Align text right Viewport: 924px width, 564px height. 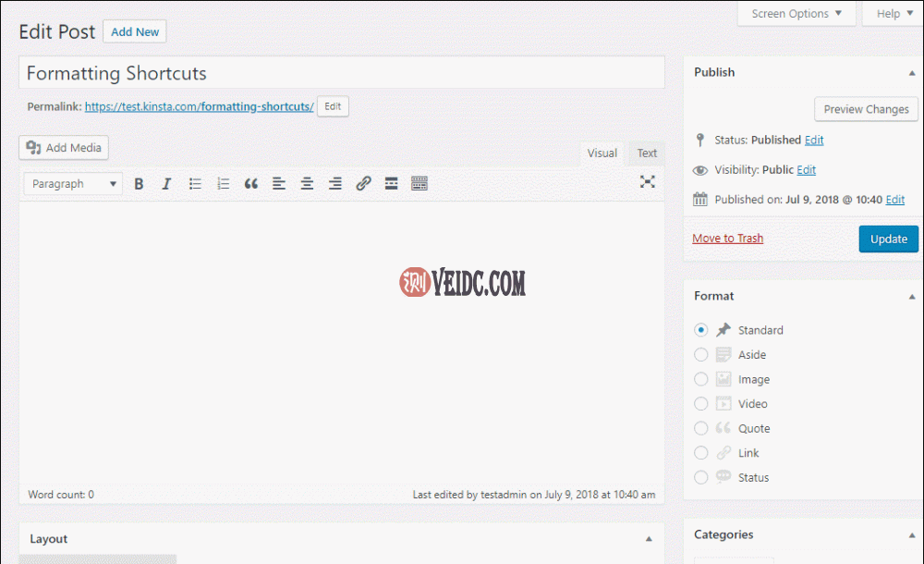[335, 184]
